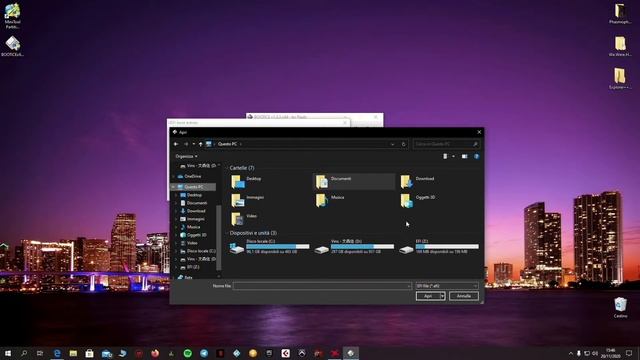
Task: Click the Annulla button
Action: [x=464, y=296]
